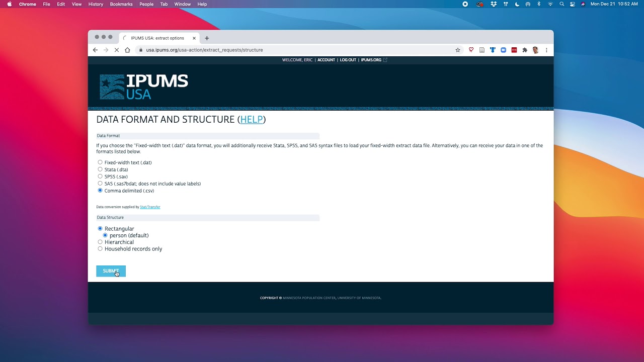Viewport: 644px width, 362px height.
Task: Open the File menu
Action: (46, 4)
